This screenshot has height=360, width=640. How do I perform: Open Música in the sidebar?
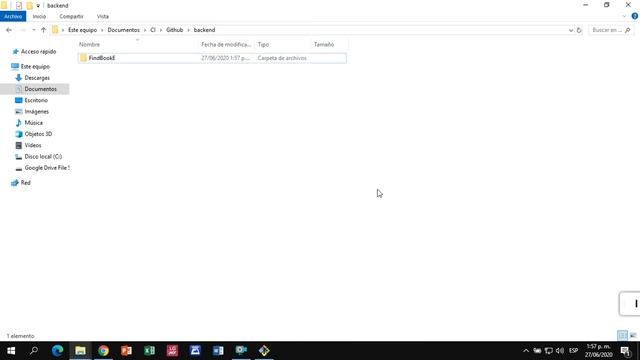33,122
